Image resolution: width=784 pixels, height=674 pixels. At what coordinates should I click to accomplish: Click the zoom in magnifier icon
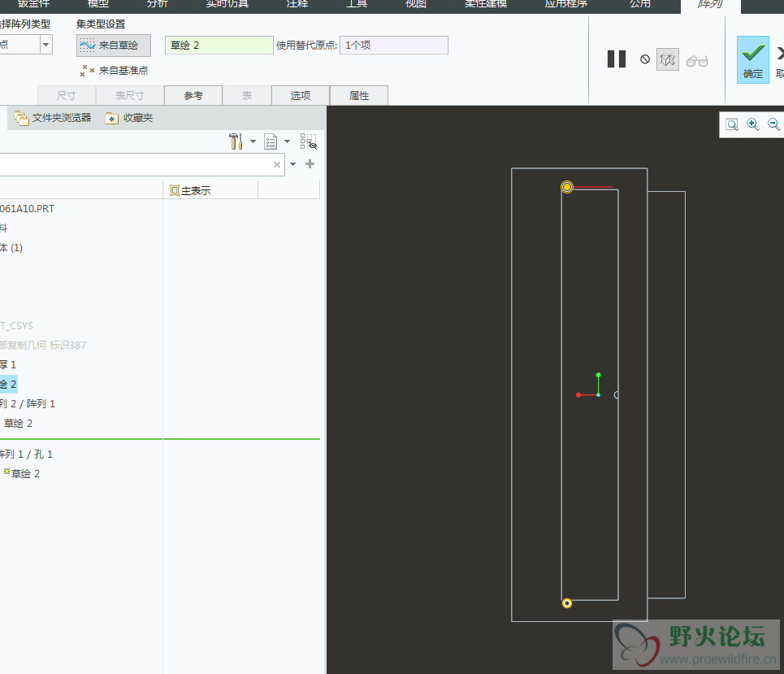click(753, 124)
